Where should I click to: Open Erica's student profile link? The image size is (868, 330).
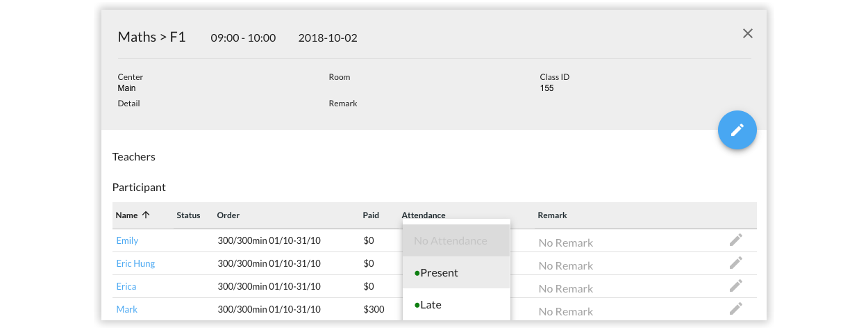coord(126,286)
